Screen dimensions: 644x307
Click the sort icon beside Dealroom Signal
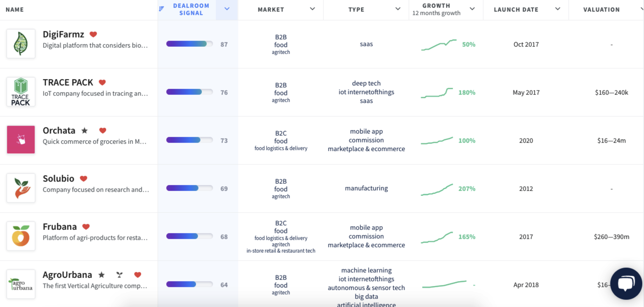click(161, 9)
